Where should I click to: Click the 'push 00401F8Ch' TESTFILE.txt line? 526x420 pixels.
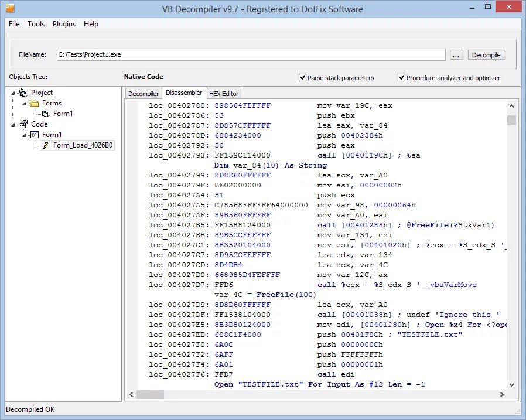[390, 335]
